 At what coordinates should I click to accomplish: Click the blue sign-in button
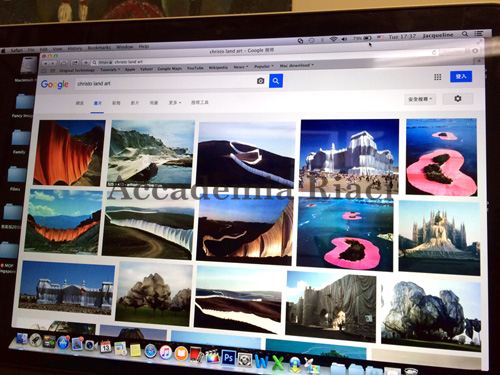tap(461, 76)
